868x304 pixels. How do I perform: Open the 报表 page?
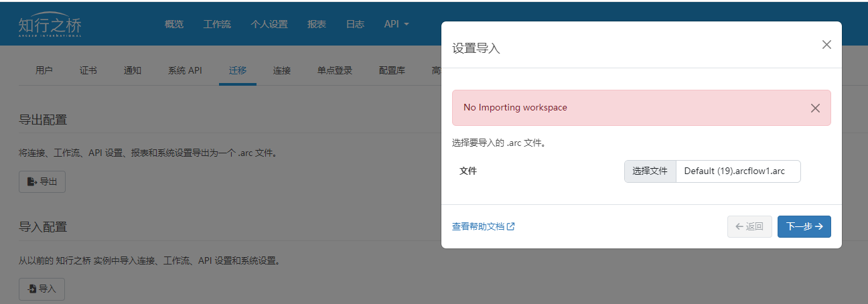[317, 24]
